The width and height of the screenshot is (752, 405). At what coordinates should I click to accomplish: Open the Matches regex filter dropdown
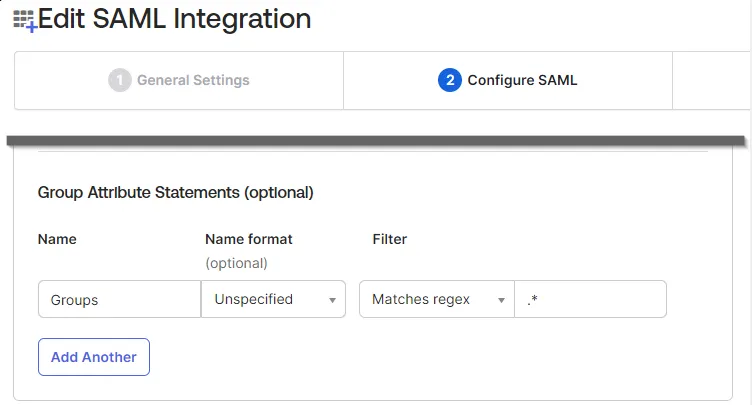(x=437, y=299)
